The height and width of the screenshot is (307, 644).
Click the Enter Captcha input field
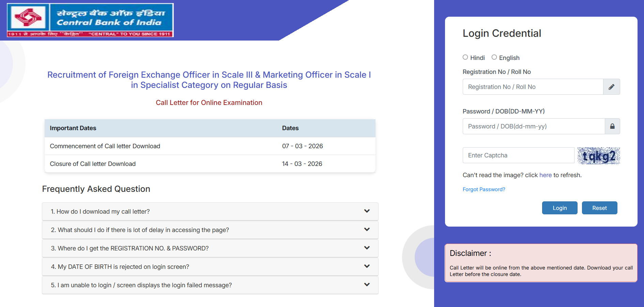click(518, 155)
